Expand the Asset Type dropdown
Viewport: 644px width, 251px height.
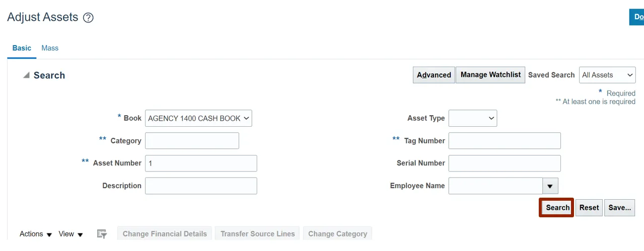[x=472, y=118]
